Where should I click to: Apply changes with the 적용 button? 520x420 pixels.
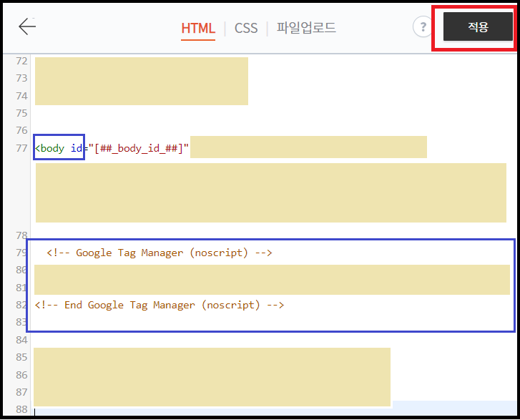click(478, 26)
